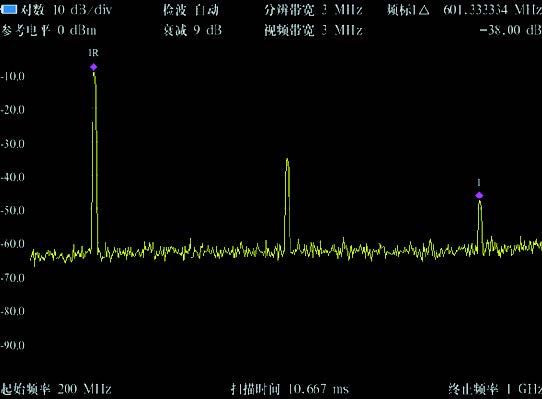542x399 pixels.
Task: Click the 检波 自动 detector setting
Action: click(191, 10)
